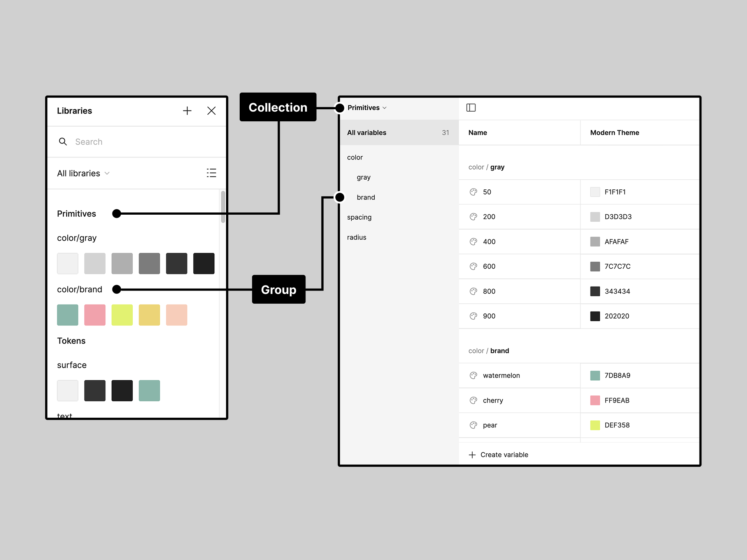Select the 'All variables' tab showing 31 items
Screen dimensions: 747x560
[x=396, y=132]
